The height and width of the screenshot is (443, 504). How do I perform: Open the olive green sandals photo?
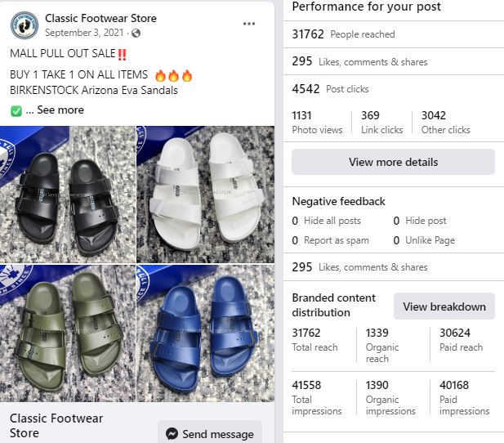[x=68, y=333]
